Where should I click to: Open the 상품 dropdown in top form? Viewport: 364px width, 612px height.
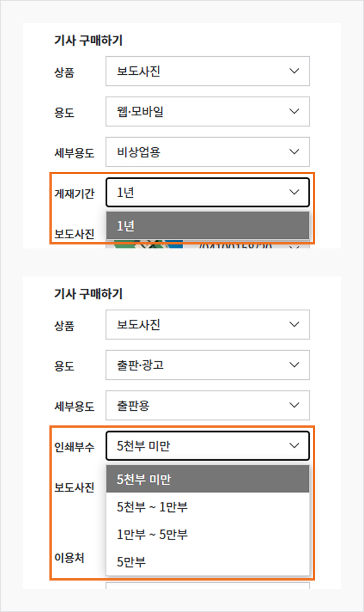207,71
